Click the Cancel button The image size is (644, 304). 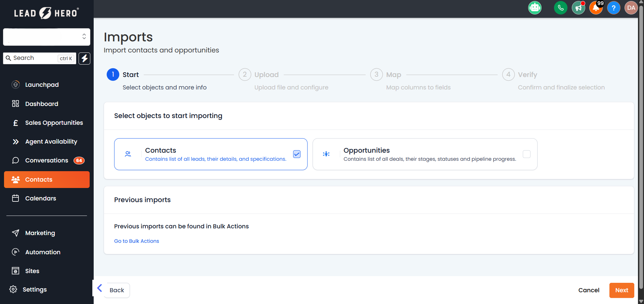588,290
